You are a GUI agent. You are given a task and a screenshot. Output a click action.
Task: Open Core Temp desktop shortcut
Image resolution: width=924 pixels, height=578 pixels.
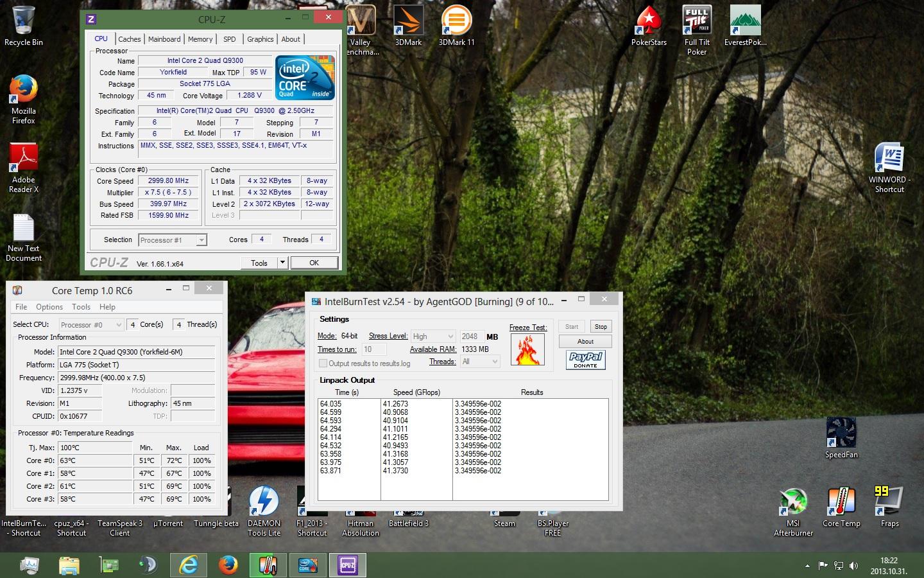841,507
